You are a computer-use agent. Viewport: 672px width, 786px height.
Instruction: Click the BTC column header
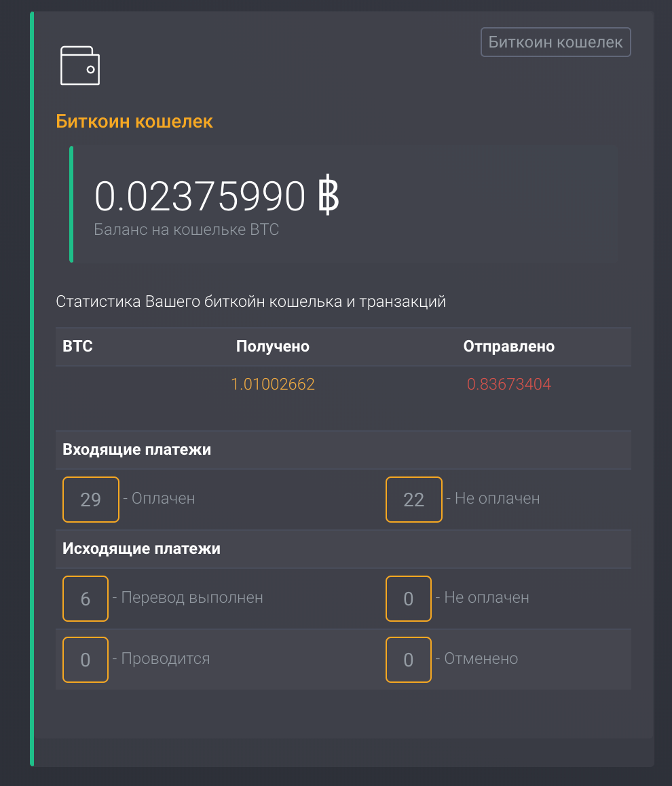point(77,347)
